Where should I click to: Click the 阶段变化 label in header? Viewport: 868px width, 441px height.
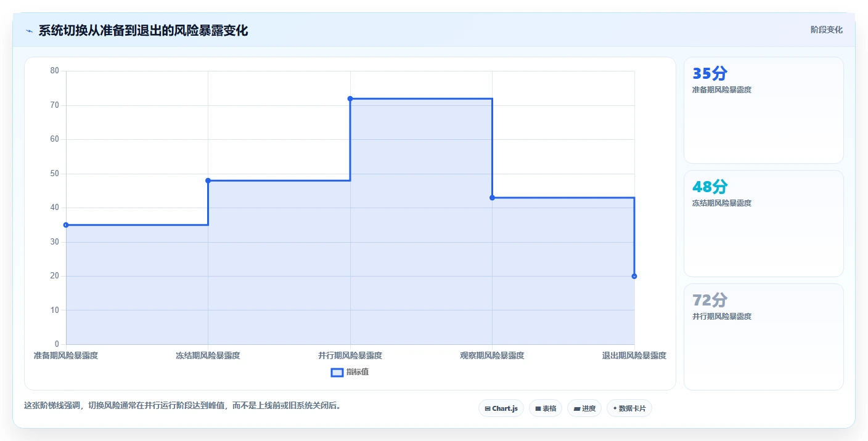826,30
